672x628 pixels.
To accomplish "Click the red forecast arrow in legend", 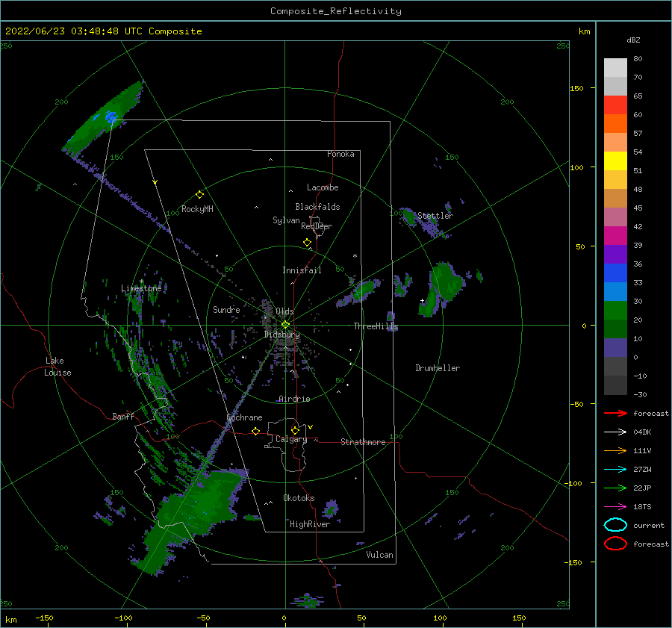I will pyautogui.click(x=615, y=413).
